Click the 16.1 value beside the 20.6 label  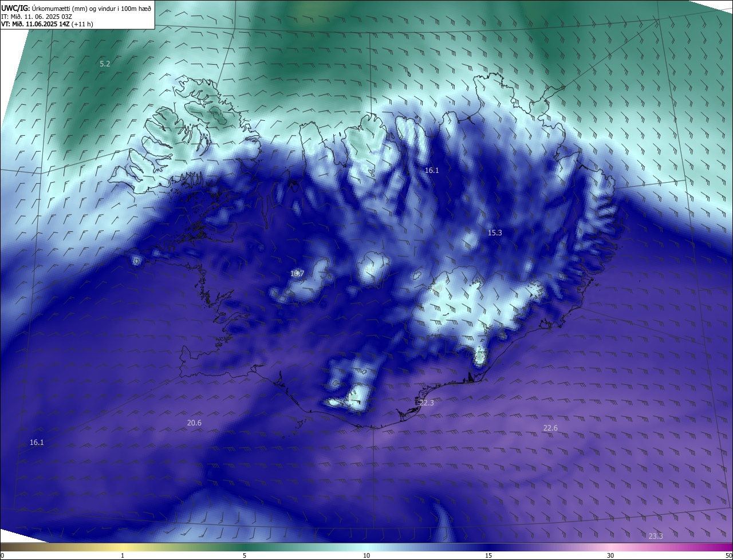coord(37,443)
